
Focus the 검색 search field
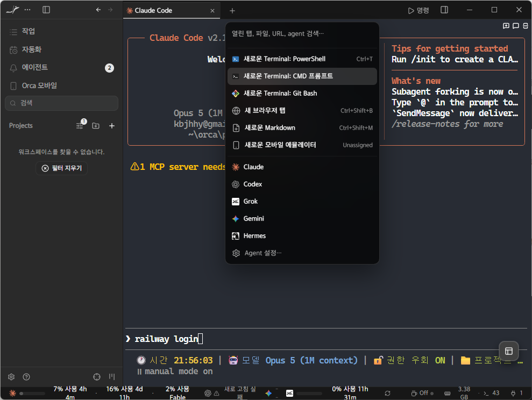[61, 103]
